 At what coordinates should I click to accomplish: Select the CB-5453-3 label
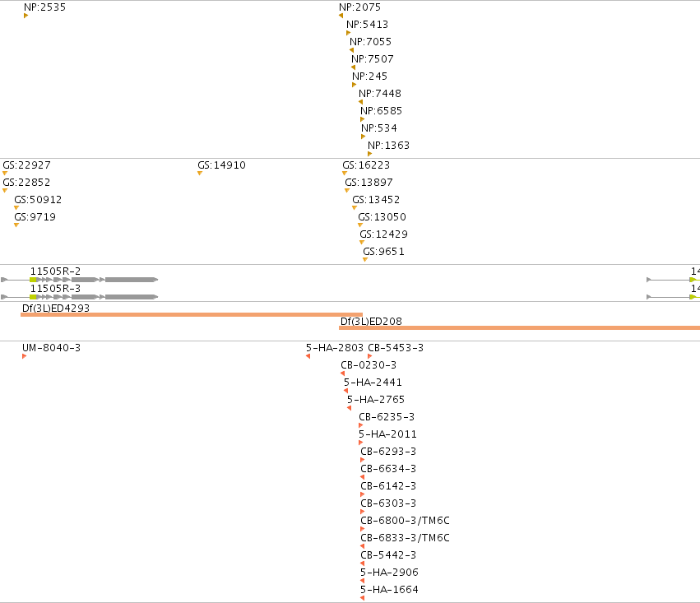[x=396, y=348]
